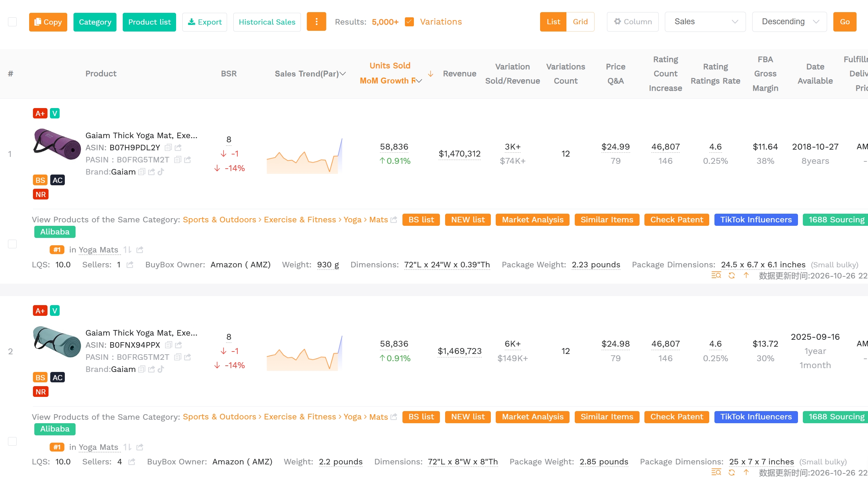
Task: Click the Copy button
Action: point(48,22)
